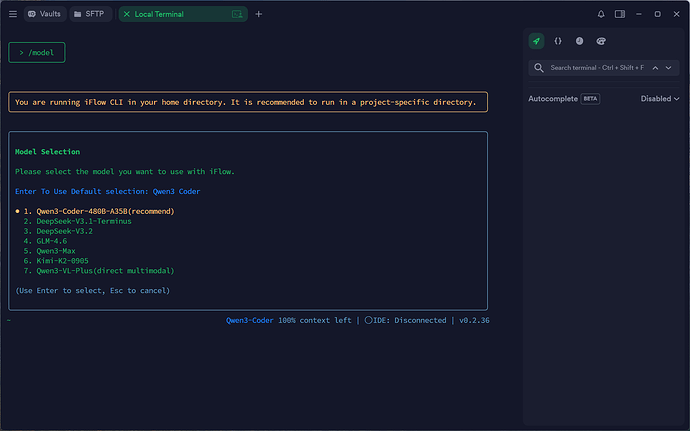Open the rocket autocomplete panel tab

pos(536,41)
